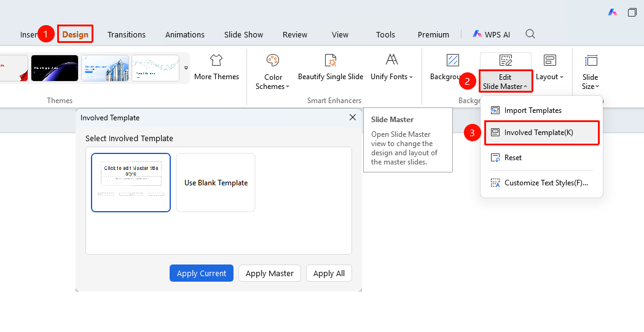The width and height of the screenshot is (644, 332).
Task: Open Color Schemes dropdown
Action: pyautogui.click(x=273, y=72)
